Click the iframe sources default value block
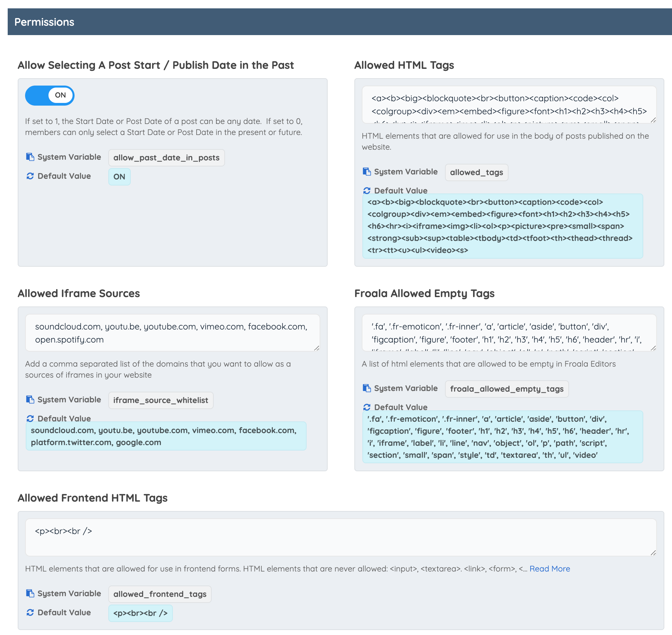This screenshot has height=635, width=672. pos(166,436)
